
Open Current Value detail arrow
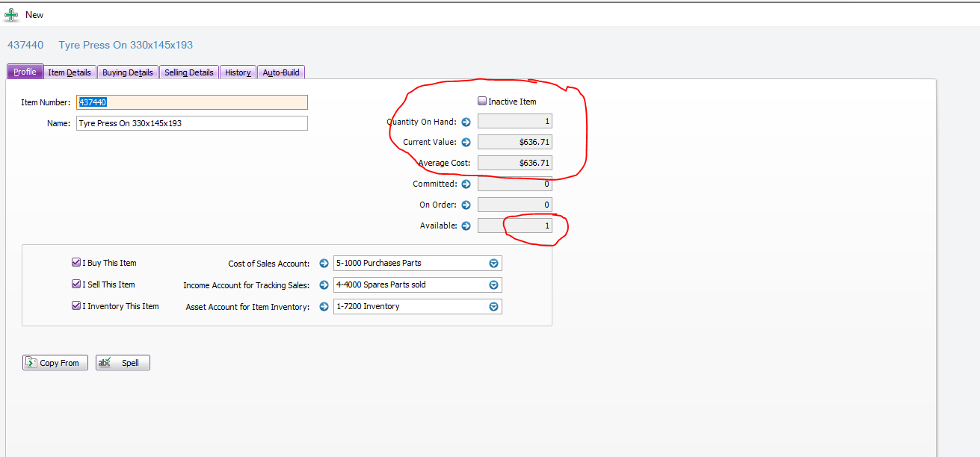tap(466, 142)
